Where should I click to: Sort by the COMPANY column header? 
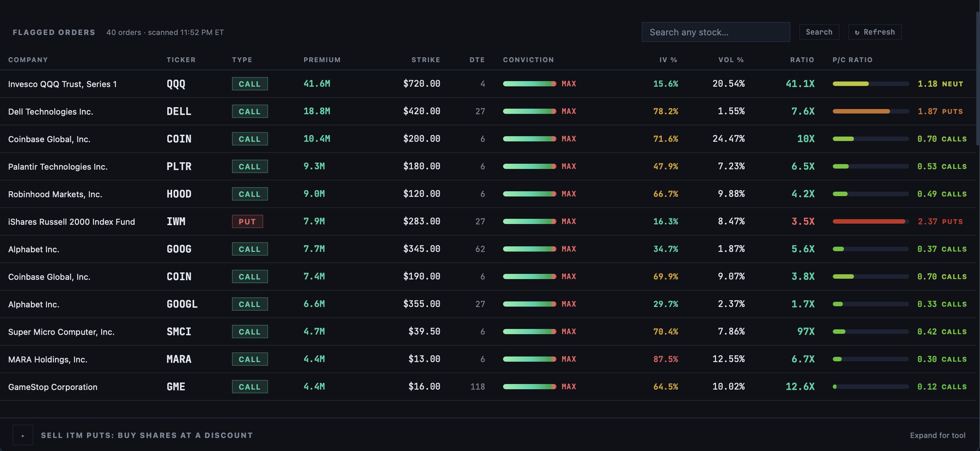(28, 60)
